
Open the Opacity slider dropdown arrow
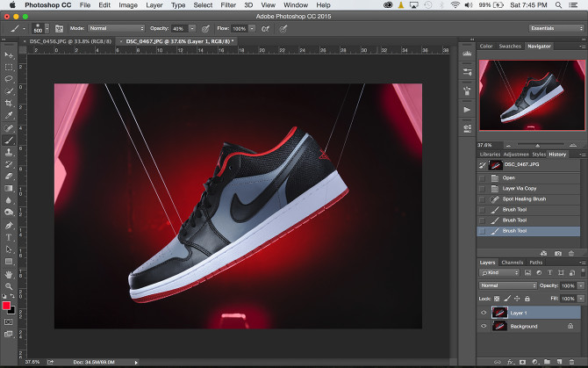(x=192, y=28)
